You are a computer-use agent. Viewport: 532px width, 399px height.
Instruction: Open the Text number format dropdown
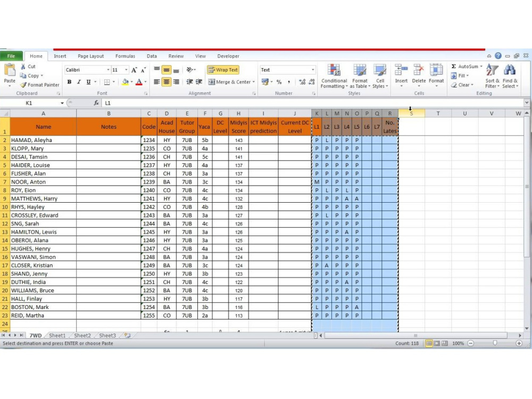click(x=312, y=70)
